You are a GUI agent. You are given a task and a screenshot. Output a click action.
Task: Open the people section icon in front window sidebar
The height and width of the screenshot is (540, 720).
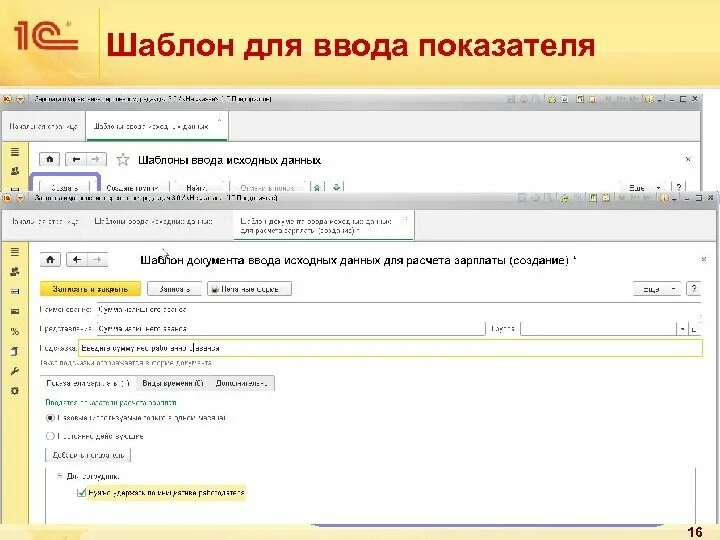coord(15,272)
